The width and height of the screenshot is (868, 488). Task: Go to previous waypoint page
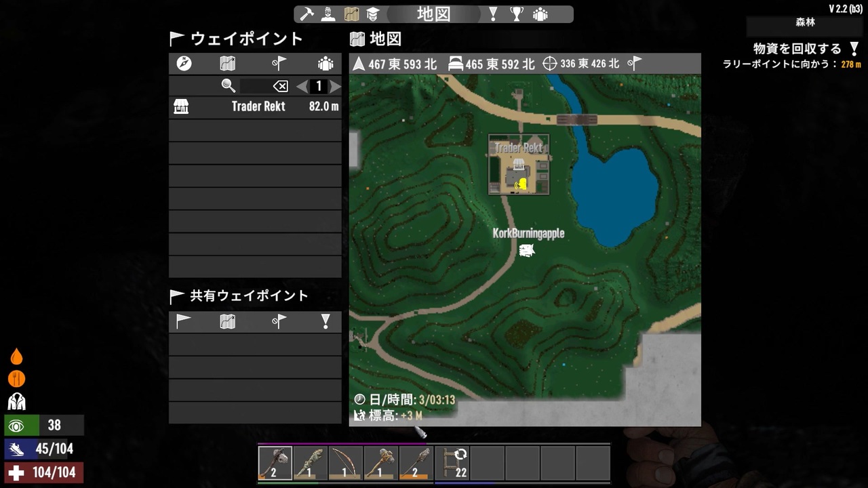pyautogui.click(x=302, y=86)
